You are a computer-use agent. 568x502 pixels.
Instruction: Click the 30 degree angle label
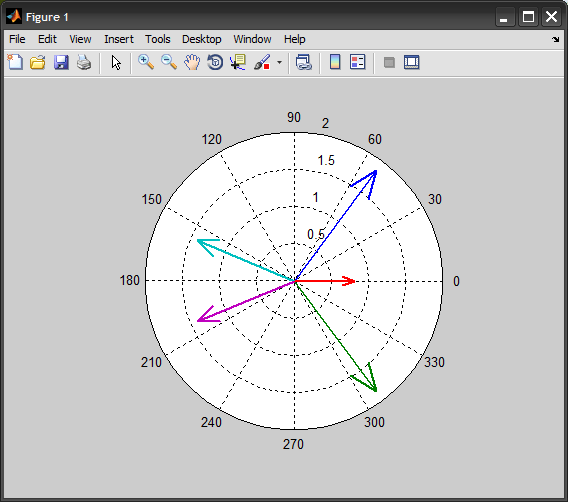point(435,199)
